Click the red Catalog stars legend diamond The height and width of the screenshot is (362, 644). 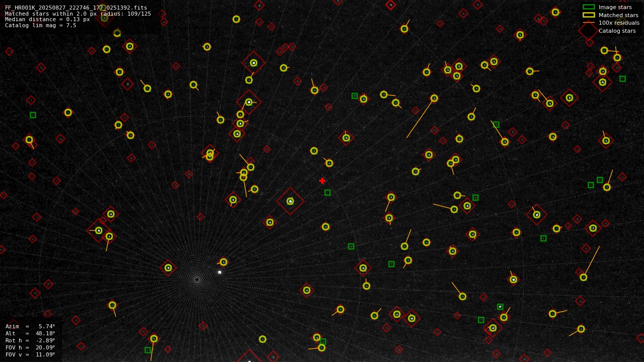coord(588,31)
